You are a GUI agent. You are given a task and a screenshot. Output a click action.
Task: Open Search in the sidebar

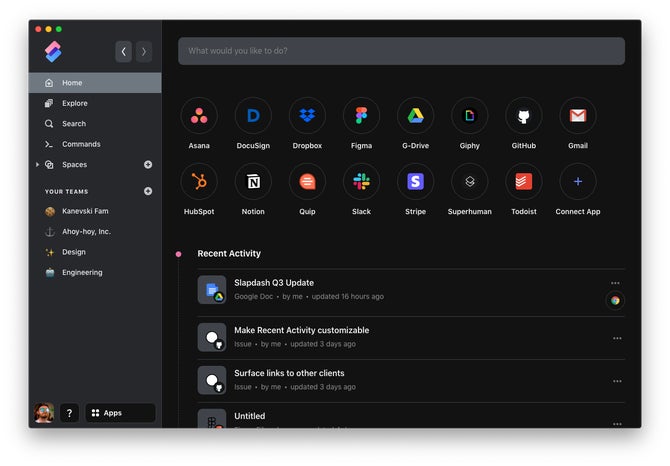coord(95,124)
